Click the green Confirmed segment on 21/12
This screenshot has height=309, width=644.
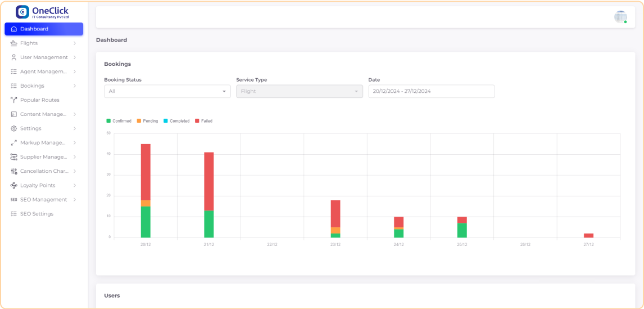pyautogui.click(x=209, y=224)
